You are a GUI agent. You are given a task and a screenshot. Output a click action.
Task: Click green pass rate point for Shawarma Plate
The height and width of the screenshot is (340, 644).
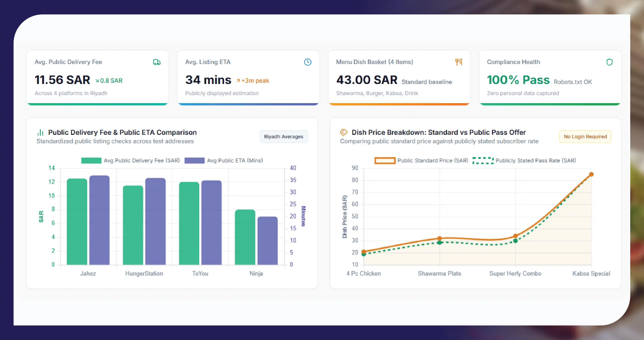coord(439,242)
